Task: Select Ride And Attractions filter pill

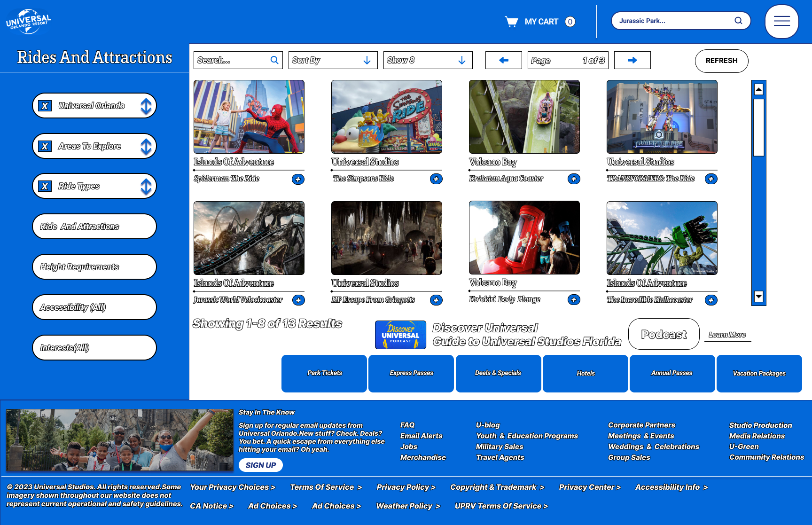Action: [94, 227]
